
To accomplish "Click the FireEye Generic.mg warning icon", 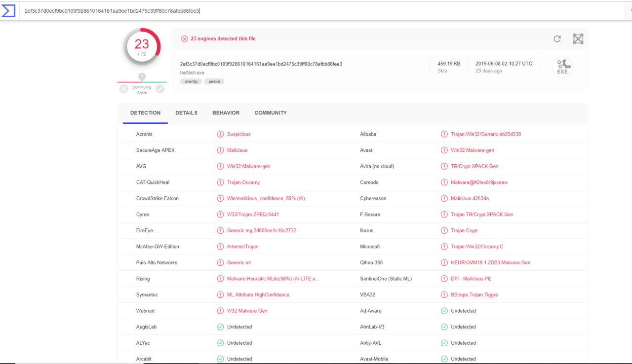I will click(x=220, y=230).
